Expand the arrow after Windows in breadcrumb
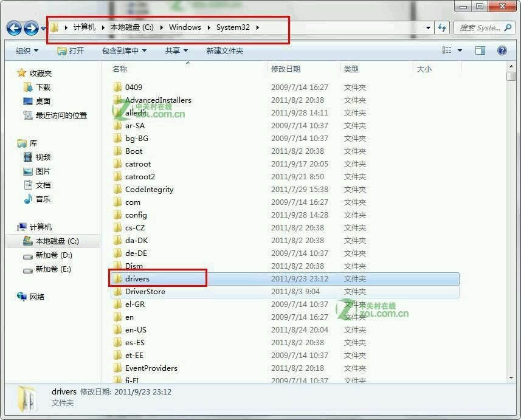This screenshot has width=521, height=420. (209, 27)
